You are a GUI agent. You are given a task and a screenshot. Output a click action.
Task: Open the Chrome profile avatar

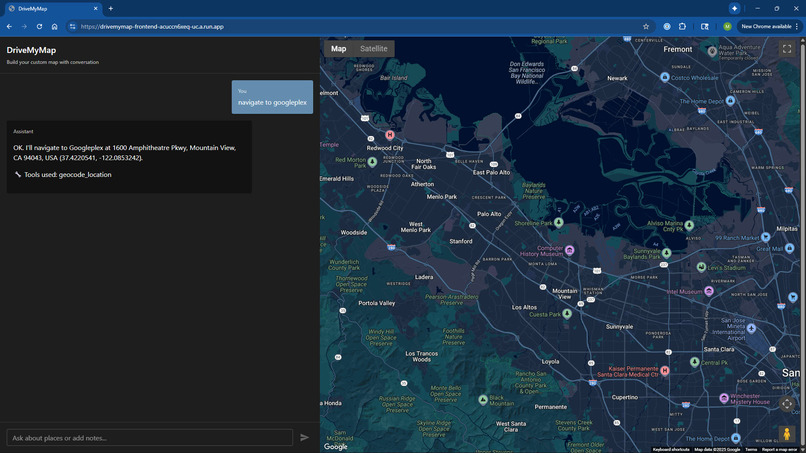pyautogui.click(x=727, y=26)
